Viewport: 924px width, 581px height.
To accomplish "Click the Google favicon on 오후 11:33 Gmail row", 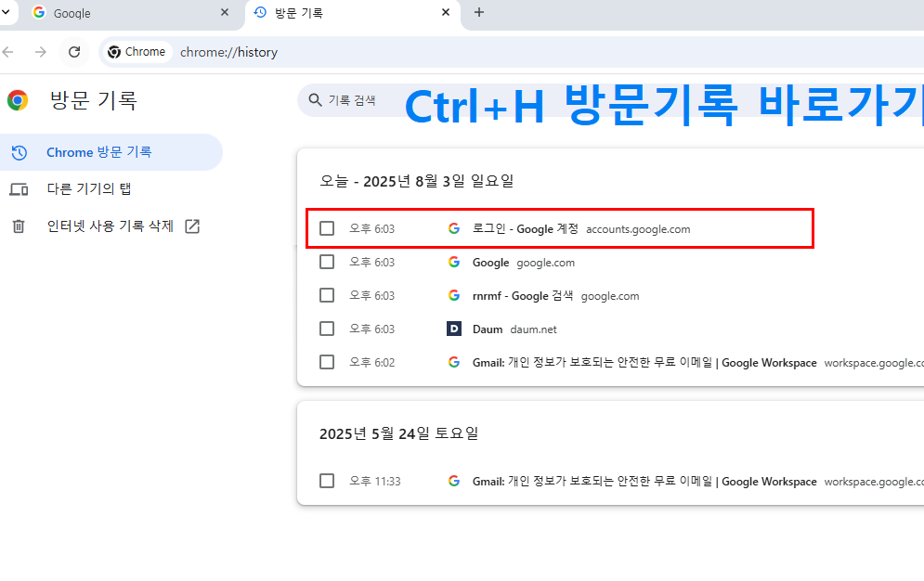I will (454, 481).
